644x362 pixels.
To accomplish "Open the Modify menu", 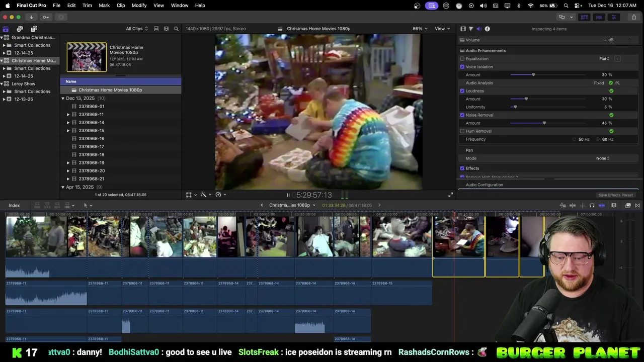I will tap(139, 6).
